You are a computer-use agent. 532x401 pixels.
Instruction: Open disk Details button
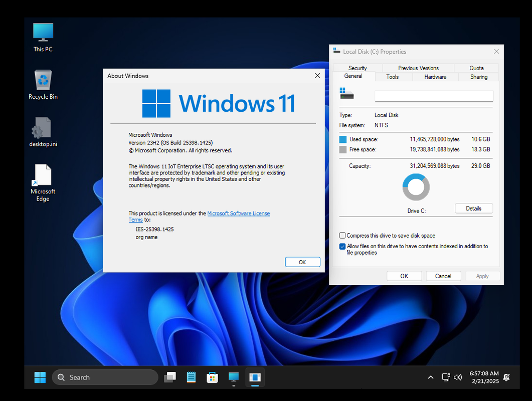click(x=474, y=209)
